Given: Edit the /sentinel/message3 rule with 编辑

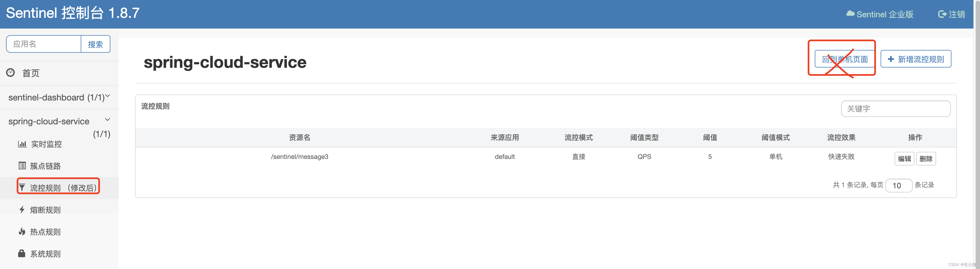Looking at the screenshot, I should click(x=904, y=159).
